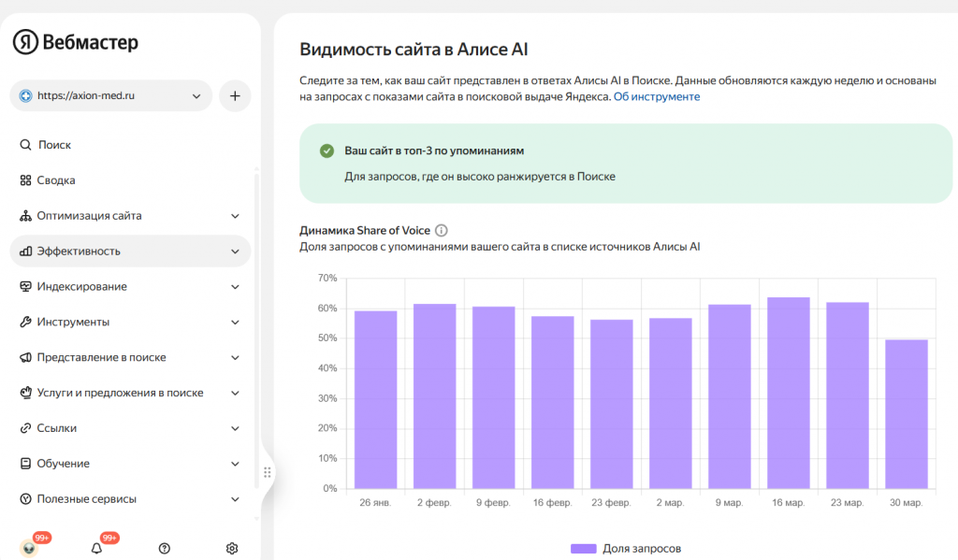
Task: Click the 9 мар. bar
Action: tap(730, 396)
